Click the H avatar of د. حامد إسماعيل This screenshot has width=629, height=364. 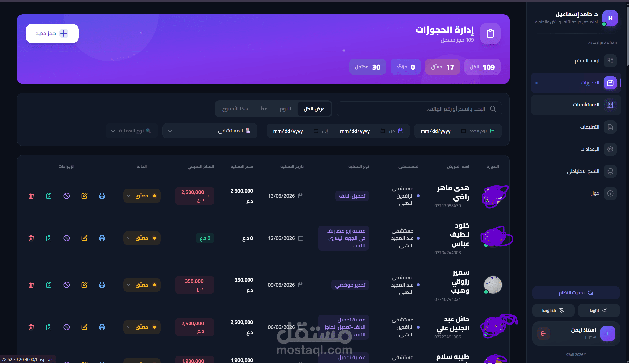[x=610, y=18]
